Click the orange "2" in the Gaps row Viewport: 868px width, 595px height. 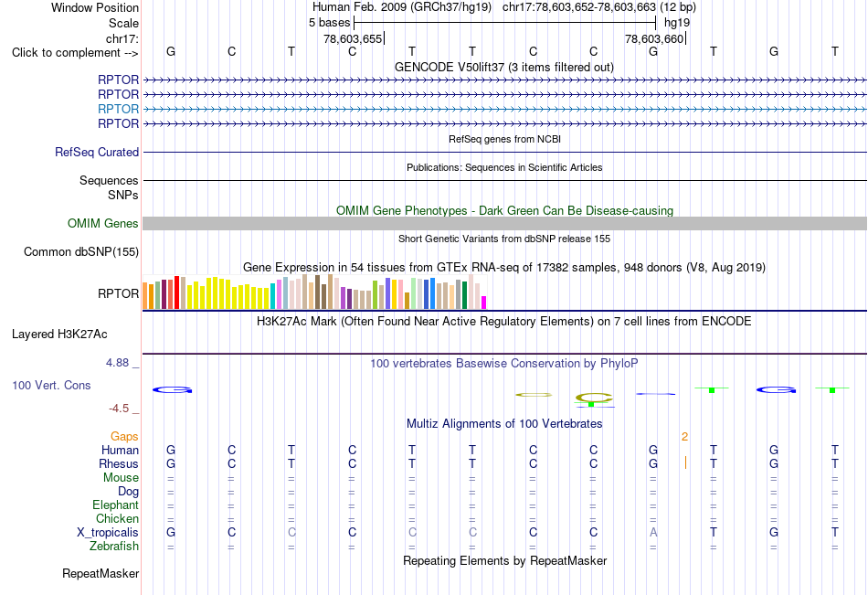684,437
